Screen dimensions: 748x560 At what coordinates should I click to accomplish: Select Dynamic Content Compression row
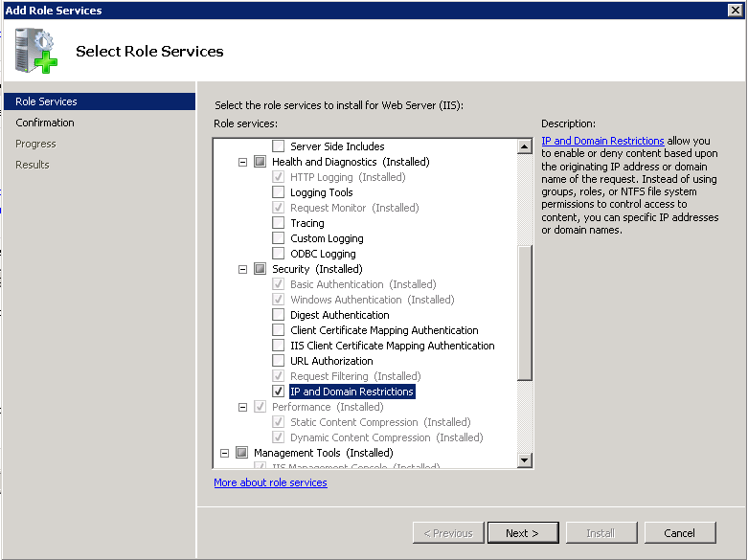coord(386,437)
